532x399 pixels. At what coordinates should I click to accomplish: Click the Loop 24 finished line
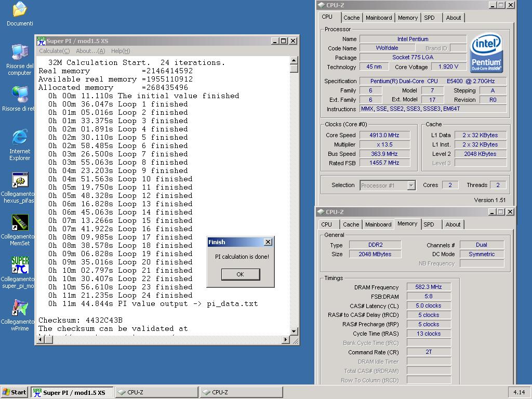(x=121, y=295)
